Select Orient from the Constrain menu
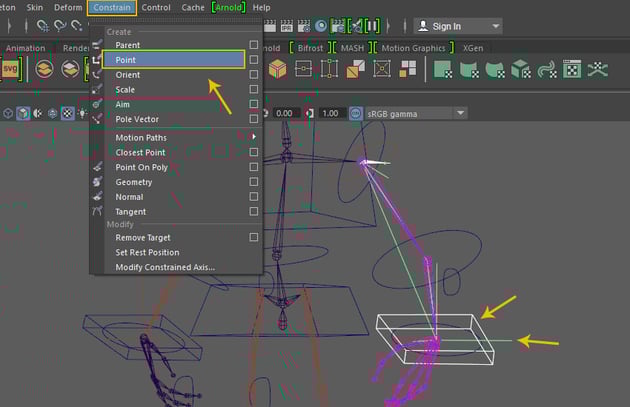Screen dimensions: 630x407 coord(128,75)
